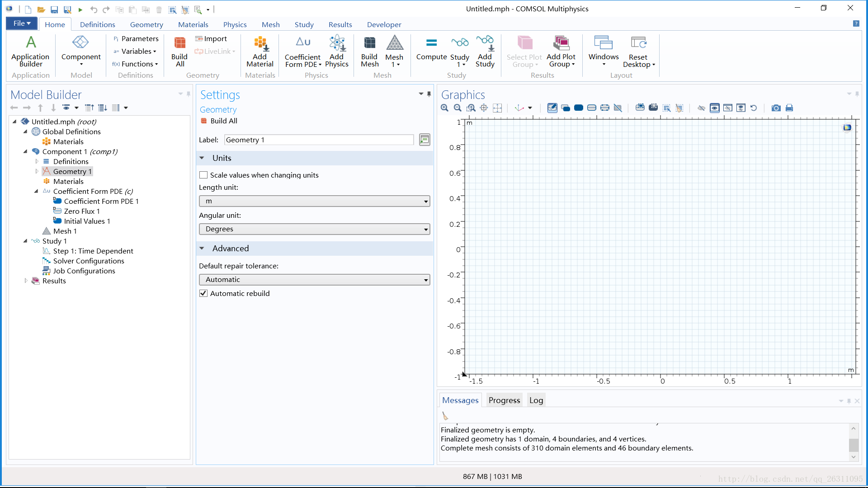Click the New file icon in quick access toolbar

click(x=28, y=9)
